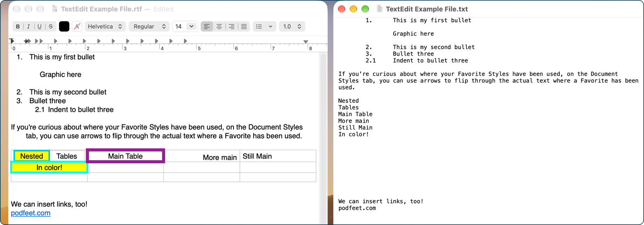Click the Tables table cell
Viewport: 644px width, 225px height.
click(x=66, y=156)
